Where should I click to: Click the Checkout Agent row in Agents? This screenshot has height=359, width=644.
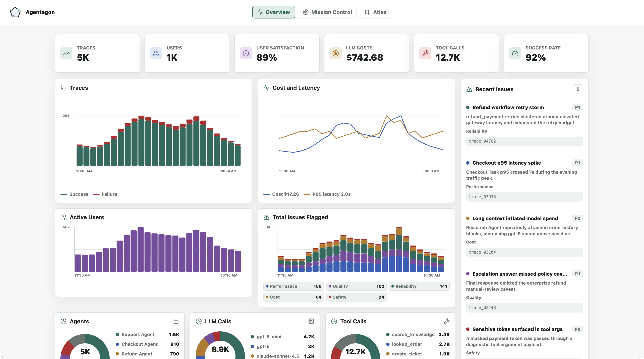click(x=147, y=344)
